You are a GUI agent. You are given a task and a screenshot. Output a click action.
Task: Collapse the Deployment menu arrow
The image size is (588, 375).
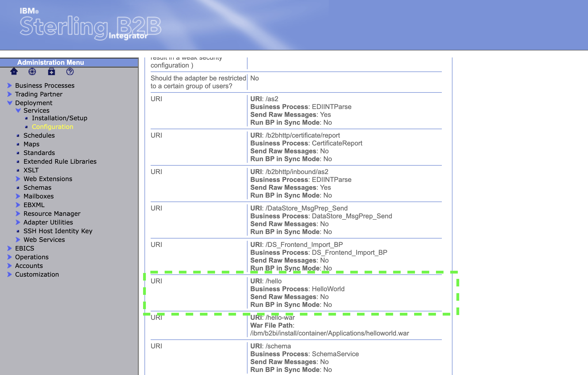10,103
